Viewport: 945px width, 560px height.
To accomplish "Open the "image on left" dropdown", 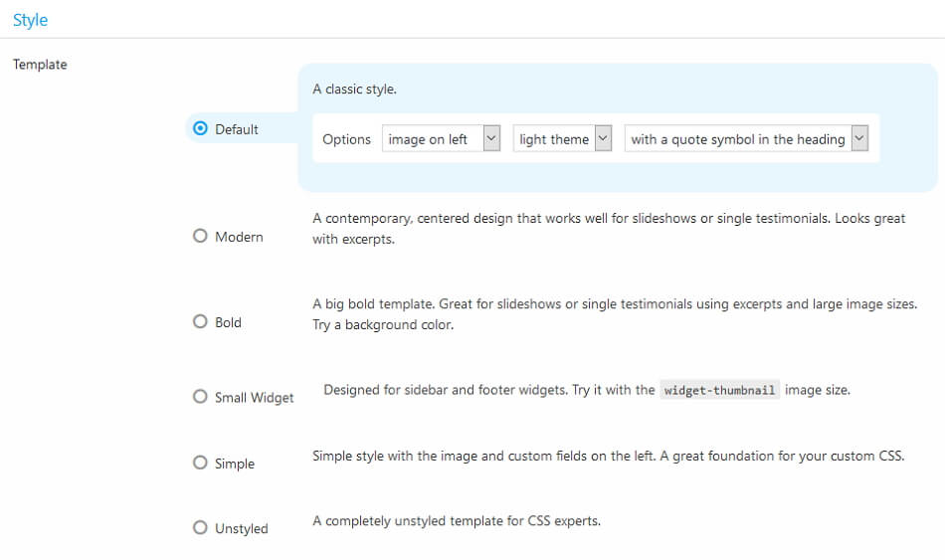I will [x=441, y=139].
